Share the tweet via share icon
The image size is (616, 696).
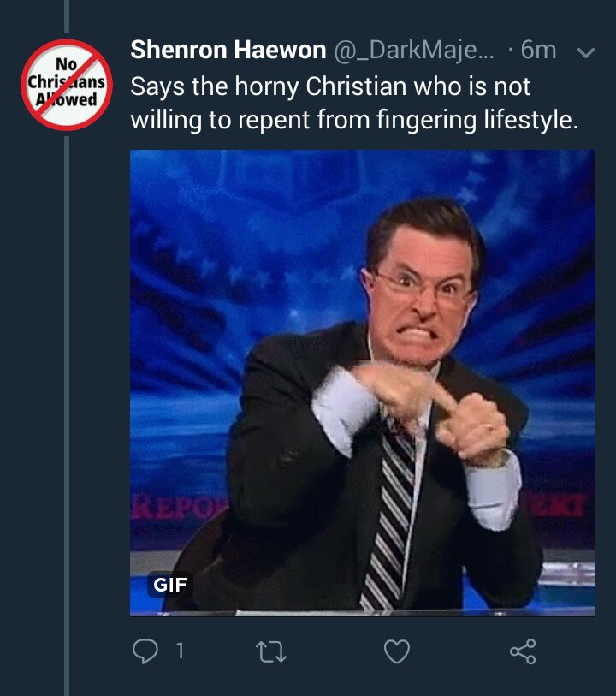click(523, 651)
